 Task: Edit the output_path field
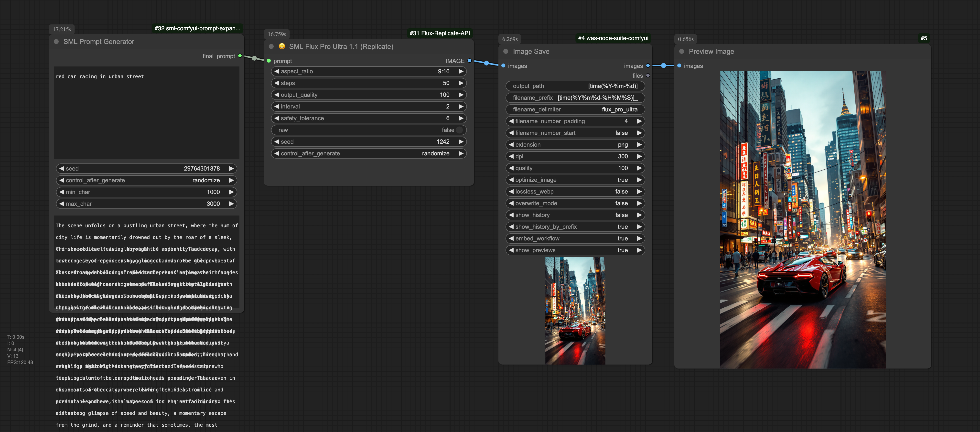point(575,86)
